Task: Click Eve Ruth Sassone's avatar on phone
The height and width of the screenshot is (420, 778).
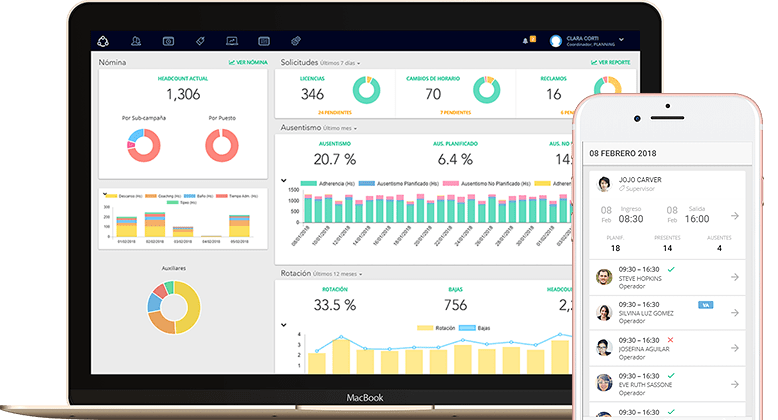Action: pyautogui.click(x=604, y=383)
